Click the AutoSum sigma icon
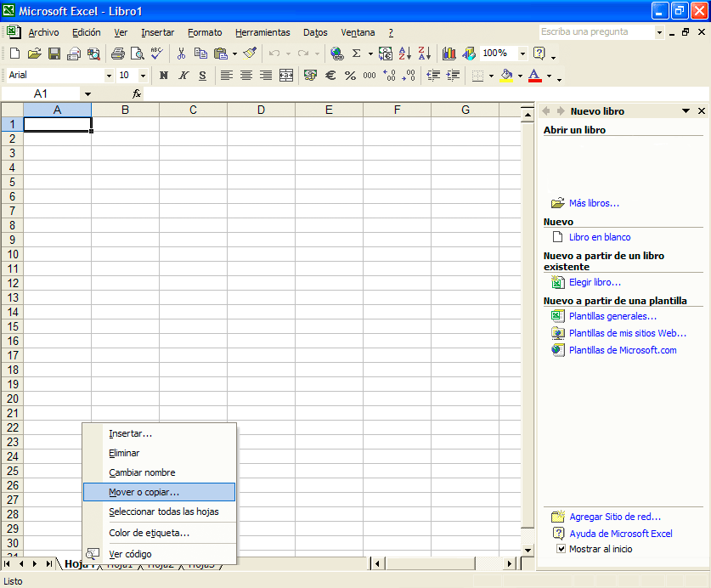Viewport: 711px width, 588px height. pyautogui.click(x=357, y=54)
